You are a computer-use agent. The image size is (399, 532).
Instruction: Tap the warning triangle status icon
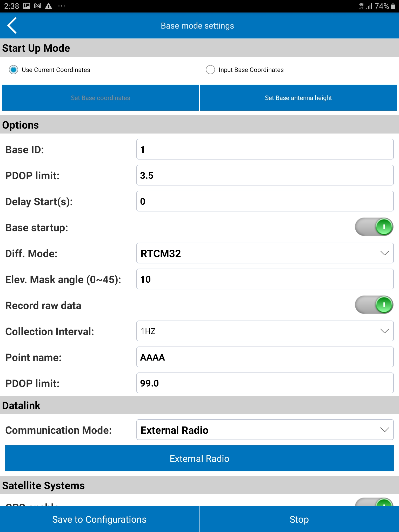coord(49,6)
